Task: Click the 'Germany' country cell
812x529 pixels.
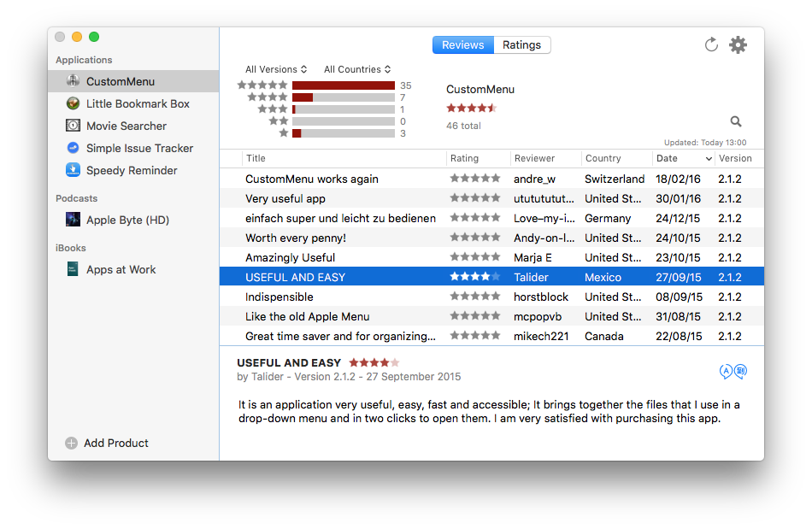Action: [x=608, y=219]
